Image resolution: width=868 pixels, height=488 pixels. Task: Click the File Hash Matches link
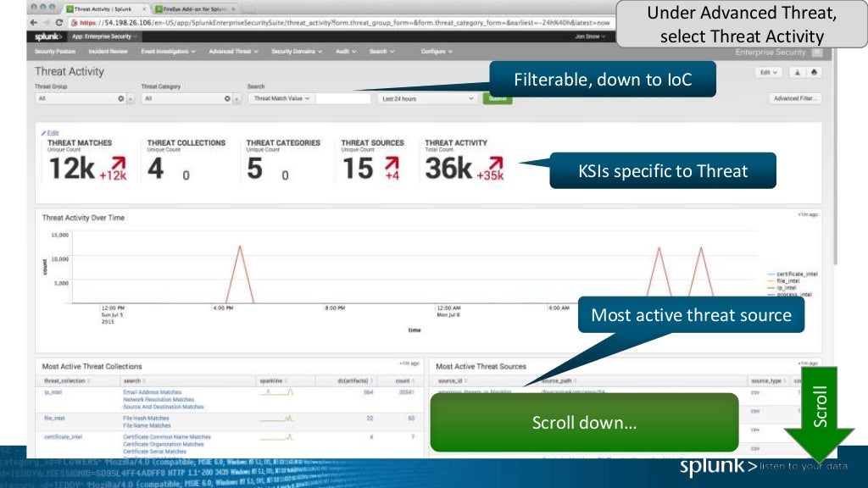pyautogui.click(x=146, y=419)
